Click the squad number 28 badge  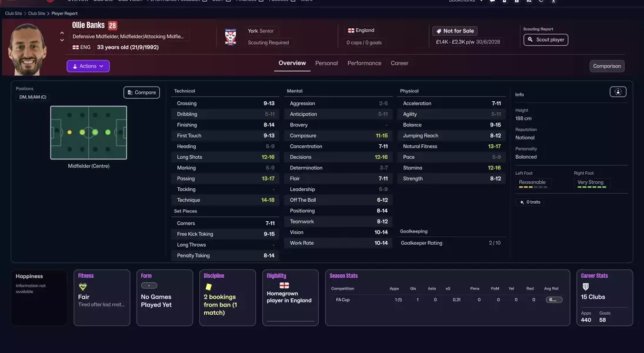[x=112, y=26]
